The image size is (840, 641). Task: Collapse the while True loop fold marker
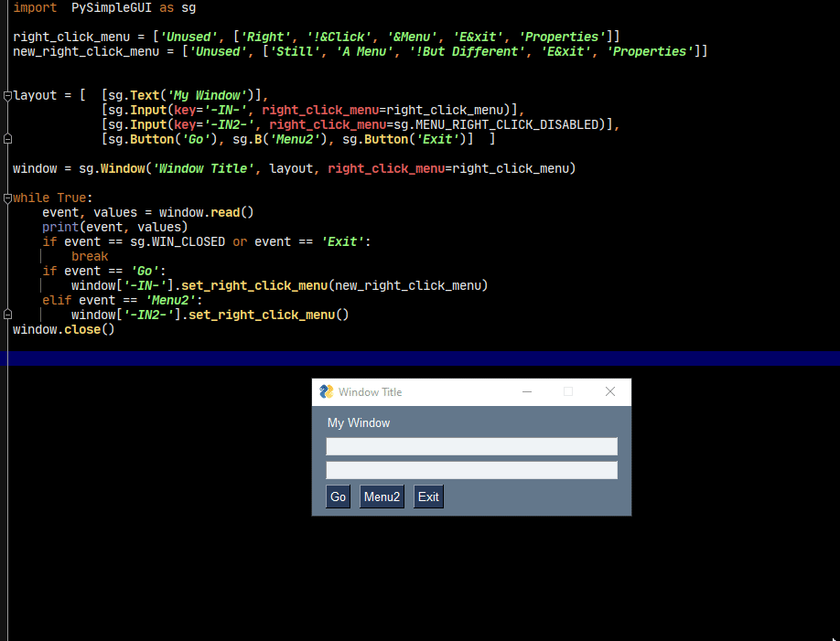click(x=5, y=198)
